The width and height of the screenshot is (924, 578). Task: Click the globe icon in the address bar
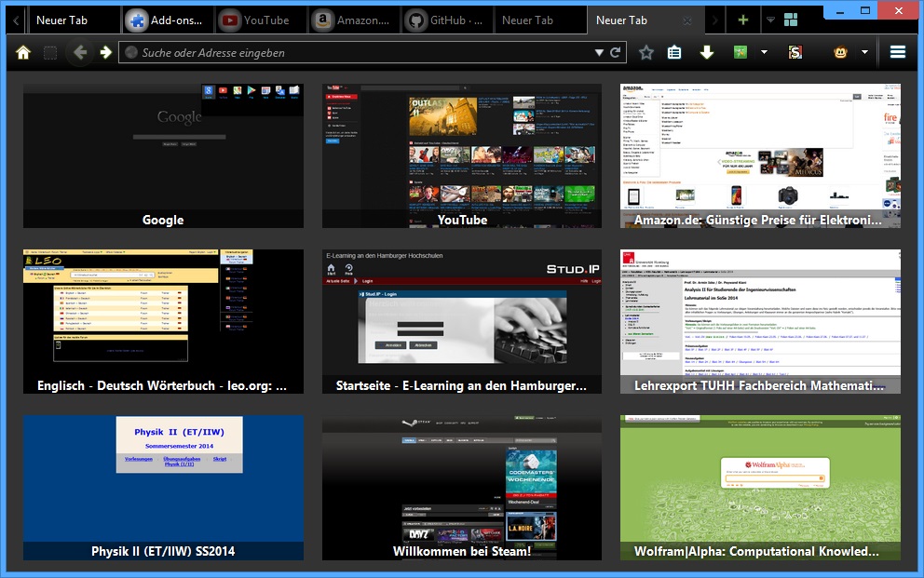click(x=132, y=52)
